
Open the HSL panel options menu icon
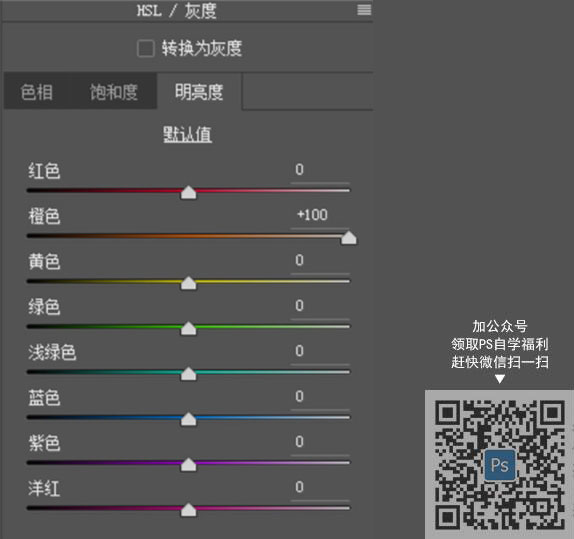coord(364,10)
